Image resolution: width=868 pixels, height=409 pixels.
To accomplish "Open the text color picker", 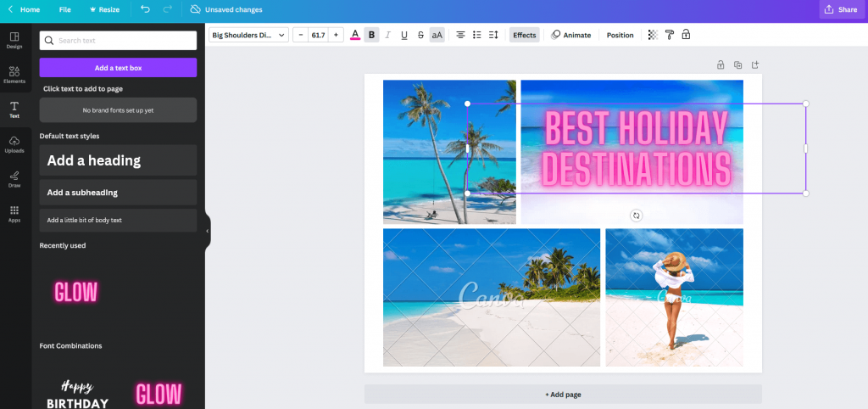I will point(355,35).
